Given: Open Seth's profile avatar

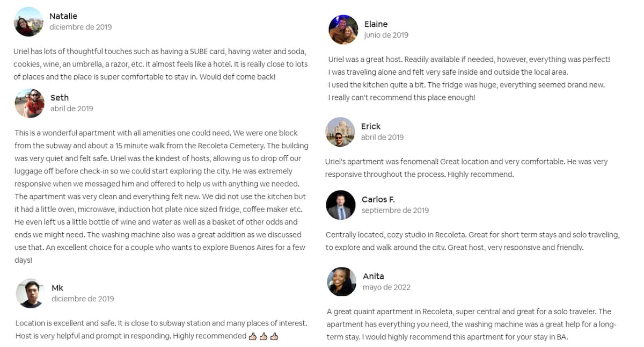Looking at the screenshot, I should point(30,103).
